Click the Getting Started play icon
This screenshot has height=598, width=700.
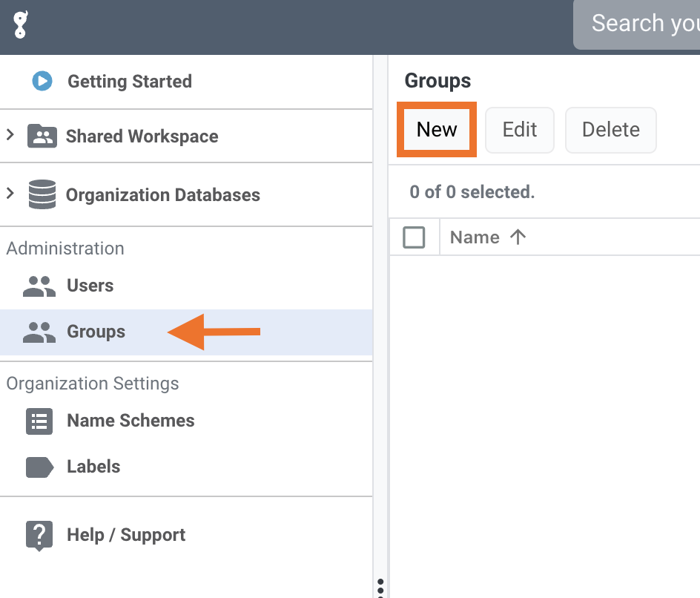tap(42, 81)
